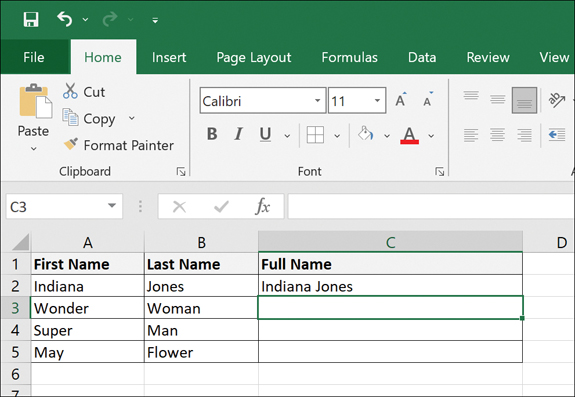Expand the Font Color dropdown arrow
This screenshot has height=397, width=575.
pos(431,136)
